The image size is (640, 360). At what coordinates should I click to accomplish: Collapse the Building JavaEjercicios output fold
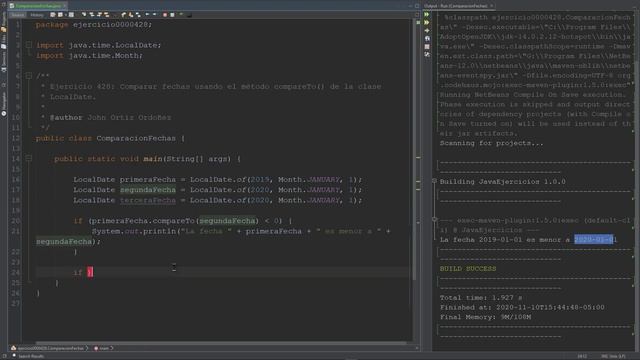coord(434,181)
